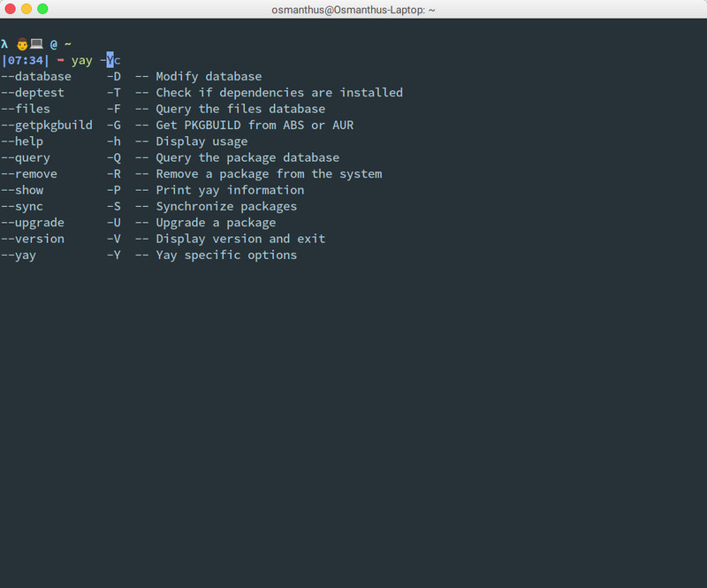Click the laptop emoji in the prompt
This screenshot has height=588, width=707.
(36, 44)
